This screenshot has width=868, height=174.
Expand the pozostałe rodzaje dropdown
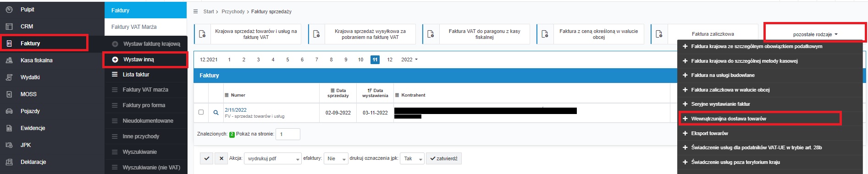[815, 34]
